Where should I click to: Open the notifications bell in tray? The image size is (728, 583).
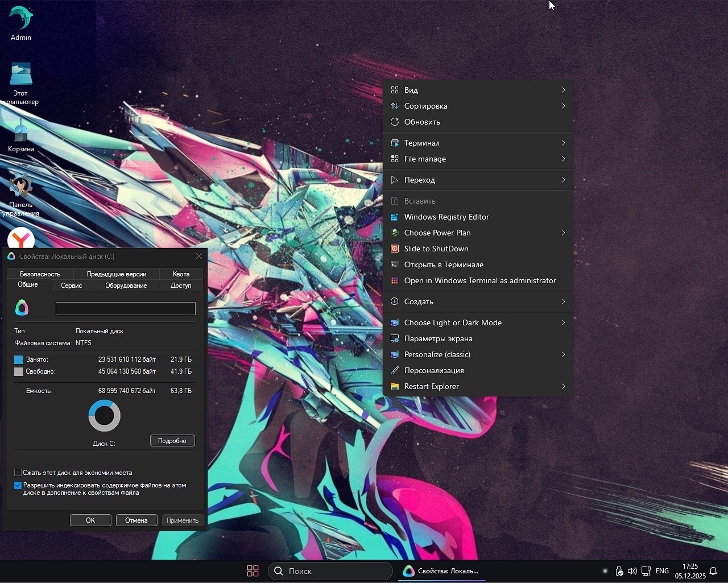714,570
